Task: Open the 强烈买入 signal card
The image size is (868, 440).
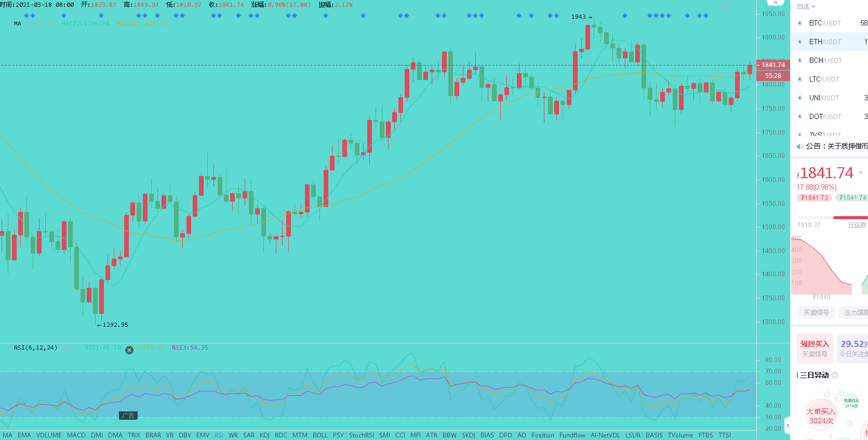Action: (x=814, y=349)
